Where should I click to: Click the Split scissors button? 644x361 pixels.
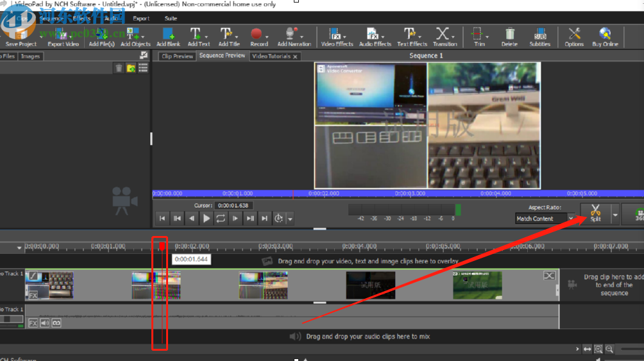coord(595,212)
